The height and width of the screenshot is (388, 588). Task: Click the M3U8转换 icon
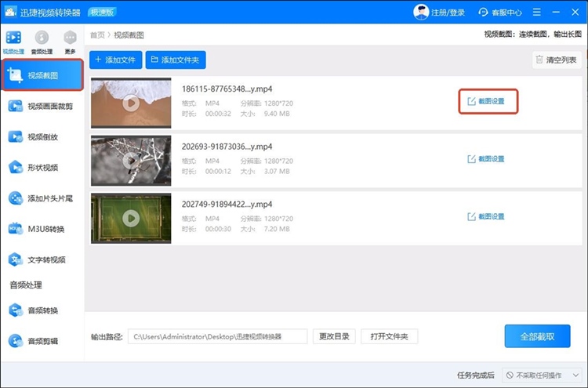point(16,229)
